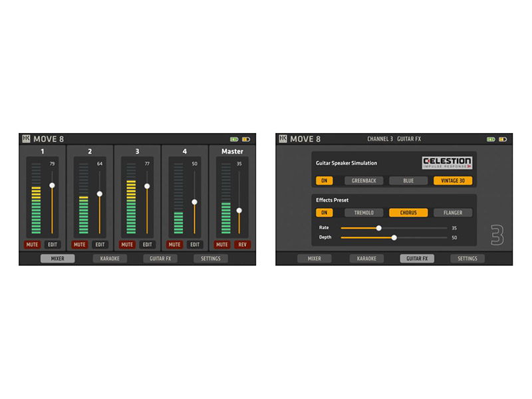Mute channel 1
Image resolution: width=532 pixels, height=399 pixels.
32,244
